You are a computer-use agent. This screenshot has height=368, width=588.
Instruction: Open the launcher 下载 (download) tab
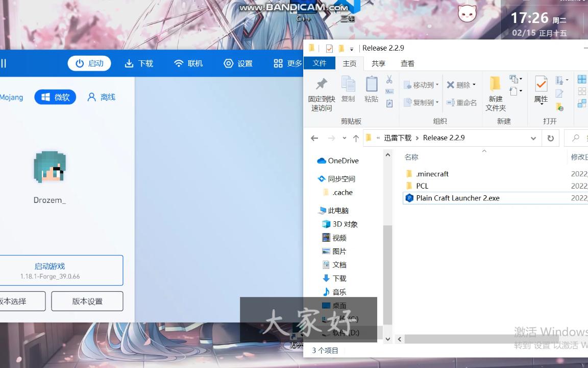pyautogui.click(x=139, y=63)
